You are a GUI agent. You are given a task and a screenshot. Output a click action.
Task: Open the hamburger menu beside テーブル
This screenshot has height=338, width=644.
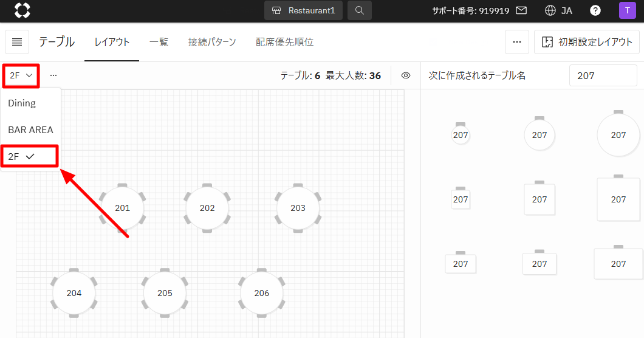[17, 42]
